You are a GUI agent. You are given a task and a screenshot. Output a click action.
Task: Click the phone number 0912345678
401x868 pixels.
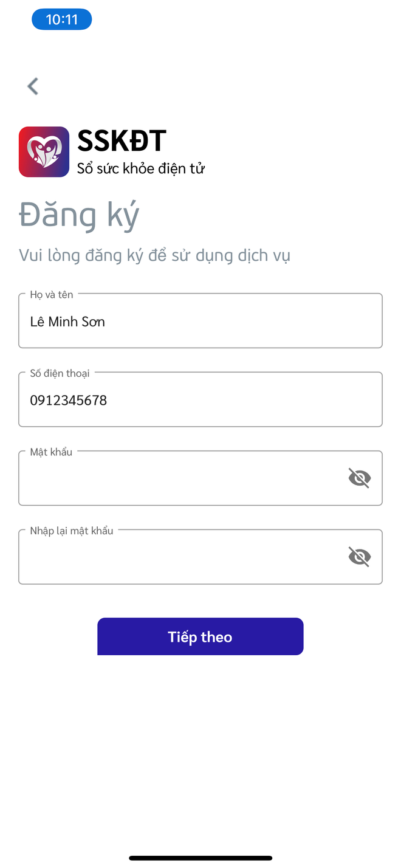click(69, 401)
